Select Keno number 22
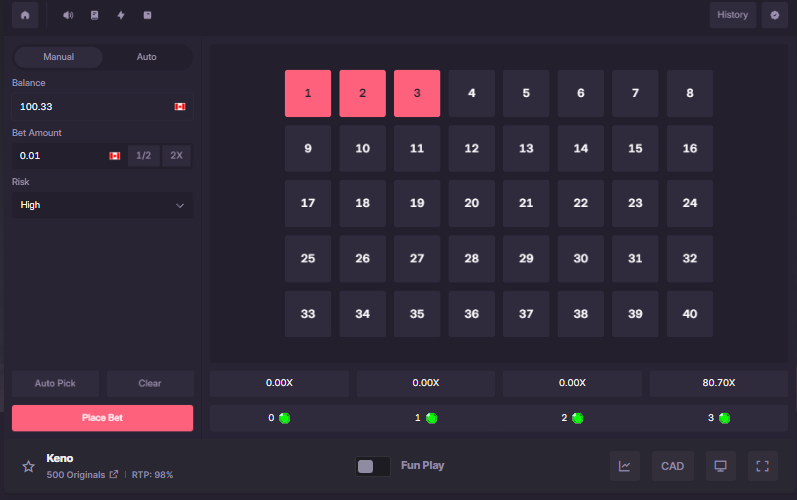Viewport: 797px width, 500px height. [580, 203]
